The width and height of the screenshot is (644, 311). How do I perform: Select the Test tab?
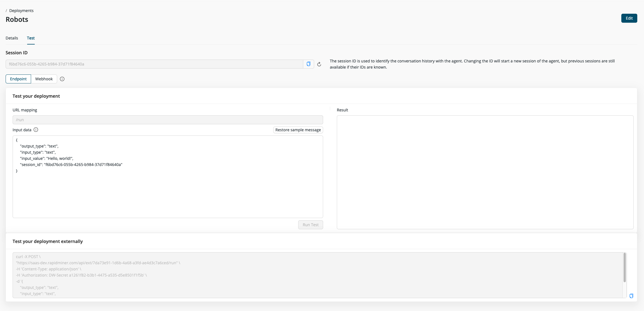(31, 38)
